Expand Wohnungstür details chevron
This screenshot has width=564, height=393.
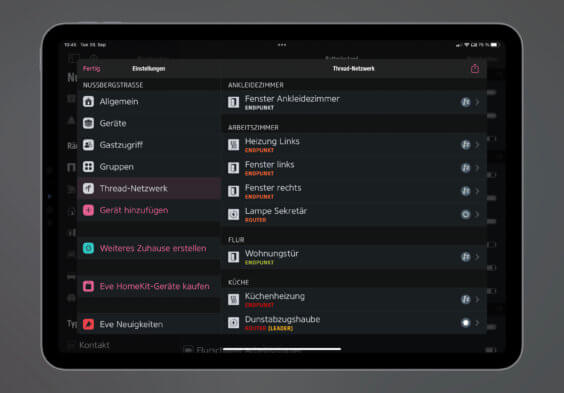[x=477, y=257]
